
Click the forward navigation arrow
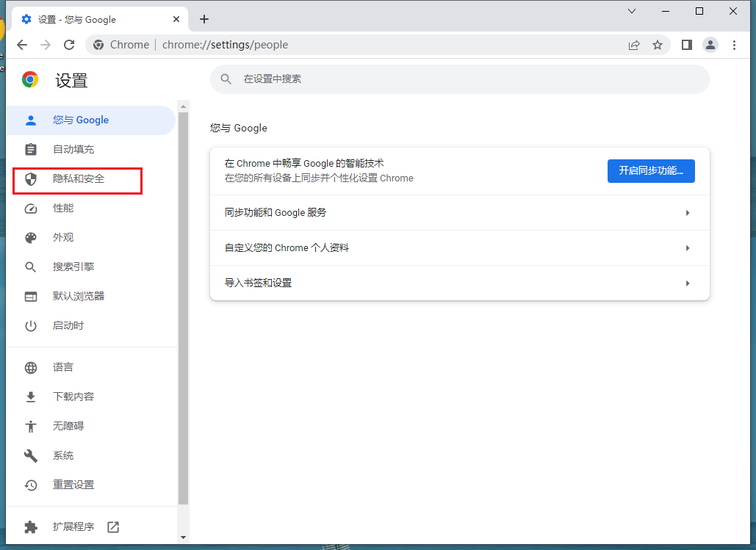(x=46, y=45)
